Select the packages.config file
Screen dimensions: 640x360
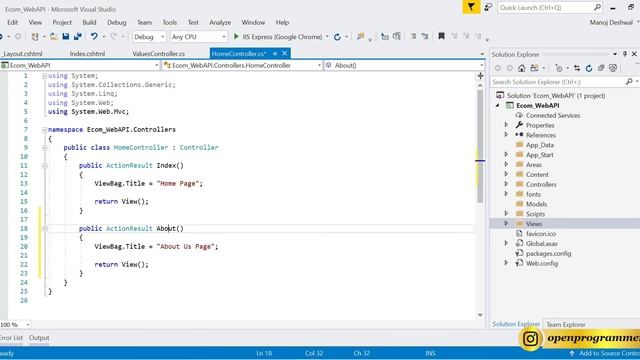(x=548, y=253)
